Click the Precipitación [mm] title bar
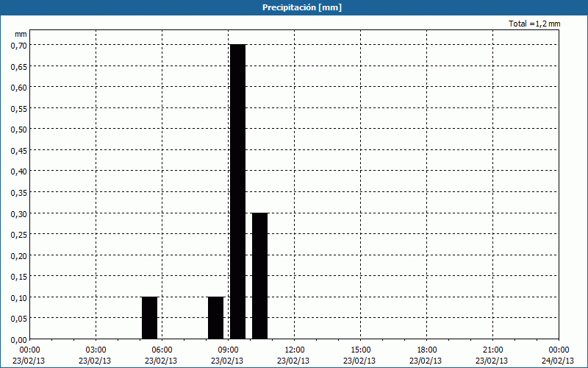The height and width of the screenshot is (368, 588). coord(294,7)
